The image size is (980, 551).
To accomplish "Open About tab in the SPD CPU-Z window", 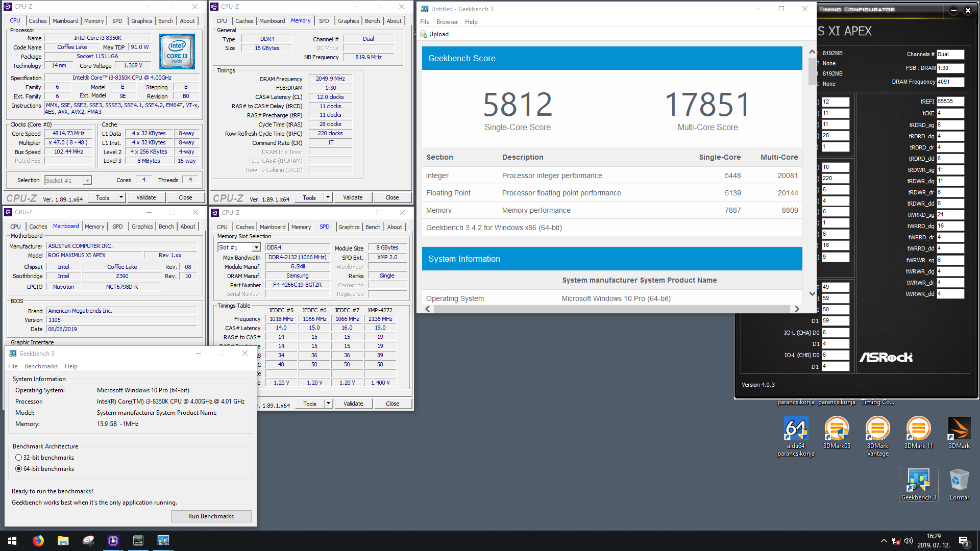I will (x=394, y=227).
